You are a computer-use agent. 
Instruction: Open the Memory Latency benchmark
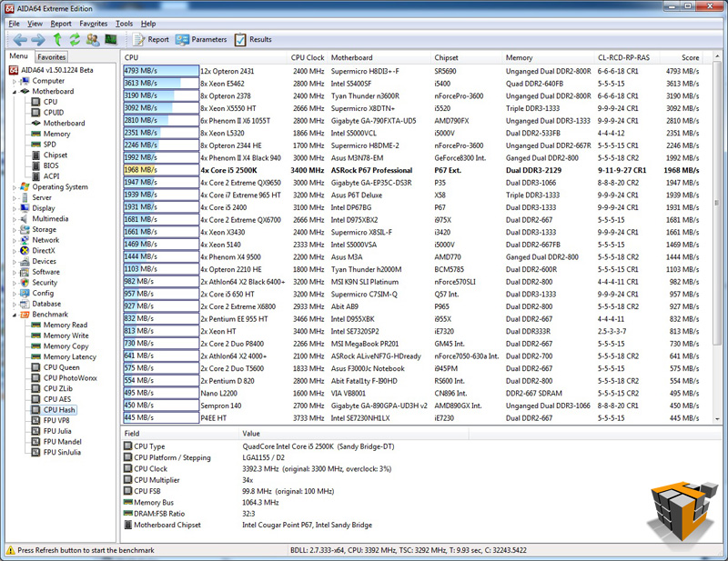point(70,356)
